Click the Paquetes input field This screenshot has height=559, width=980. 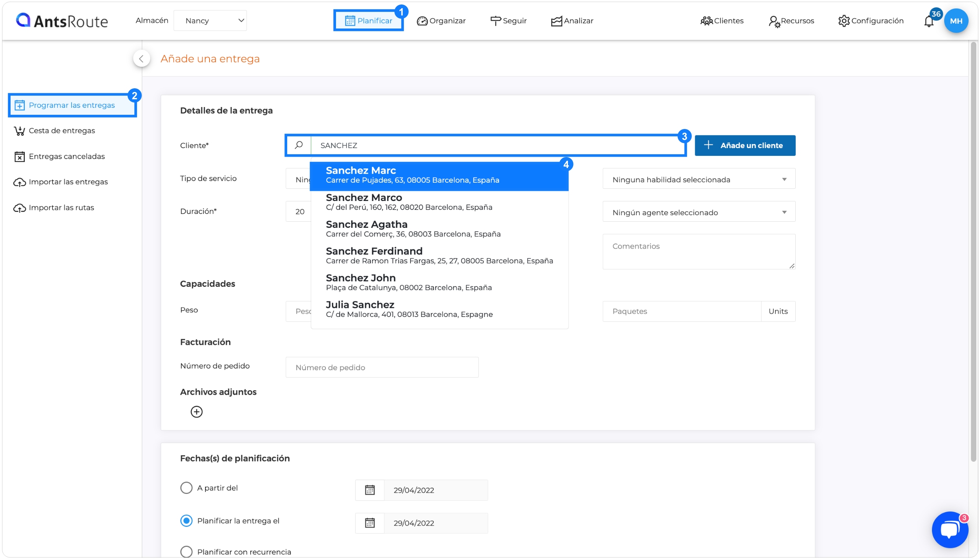[x=682, y=311]
